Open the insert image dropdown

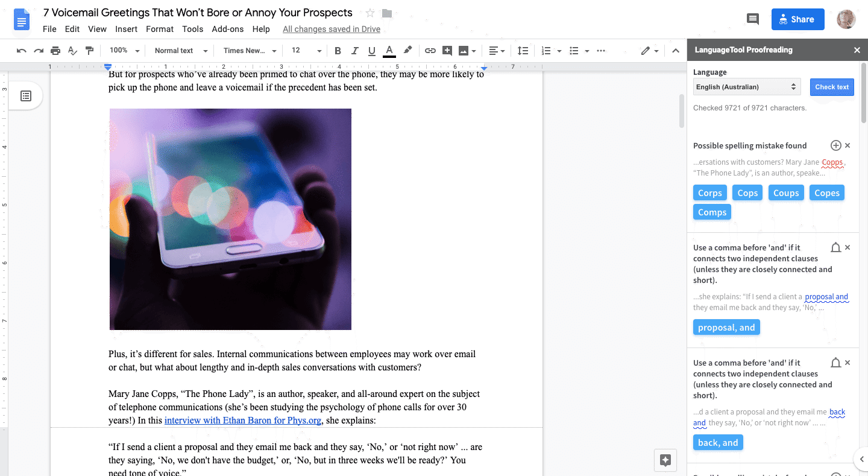(x=468, y=51)
